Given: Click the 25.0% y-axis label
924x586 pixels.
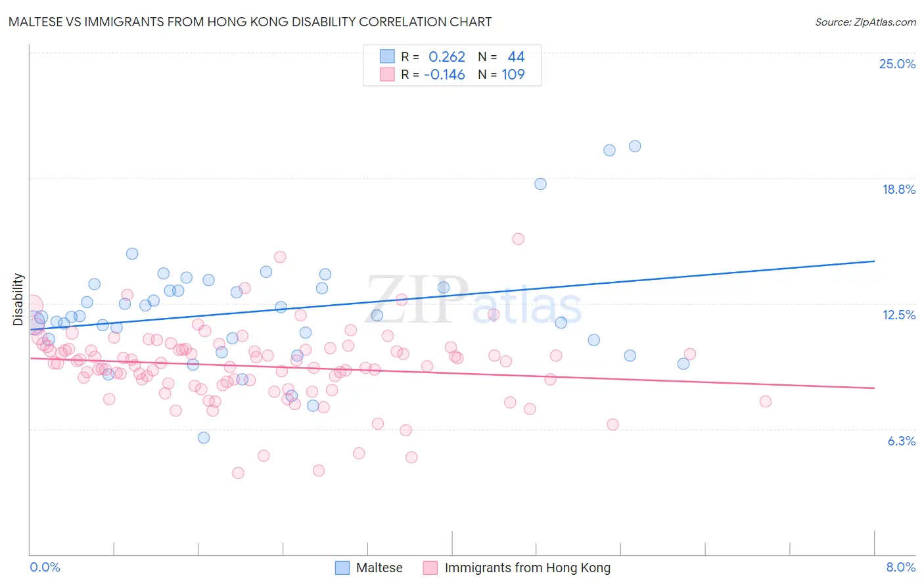Looking at the screenshot, I should click(x=897, y=64).
